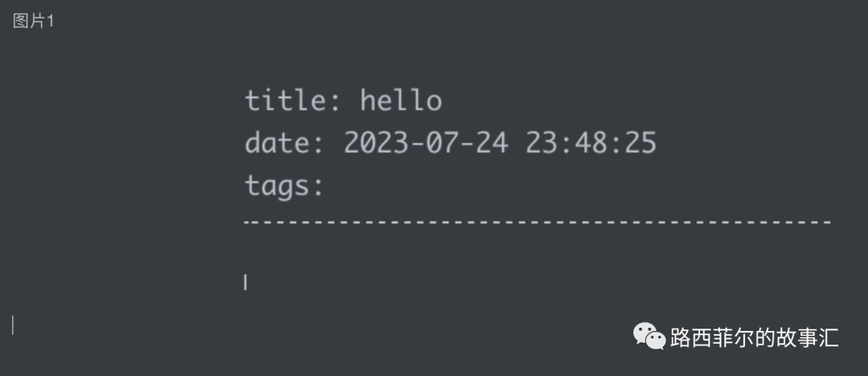This screenshot has height=376, width=868.
Task: Click the minutes 48 in the time
Action: tap(592, 143)
